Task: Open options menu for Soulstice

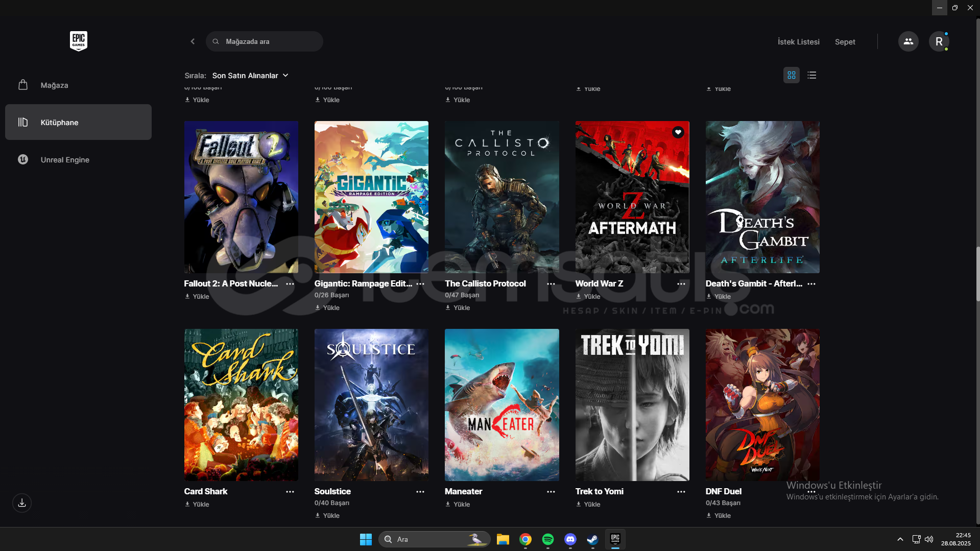Action: coord(420,492)
